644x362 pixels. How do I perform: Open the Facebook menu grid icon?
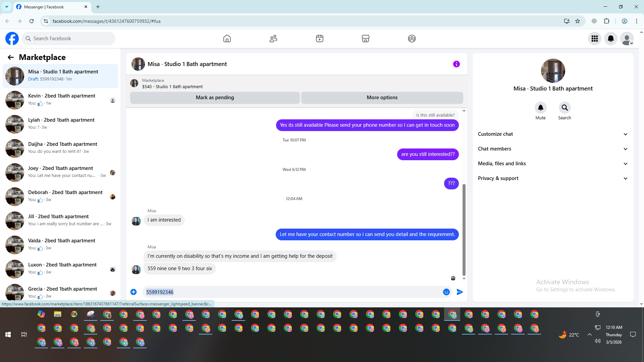click(595, 39)
